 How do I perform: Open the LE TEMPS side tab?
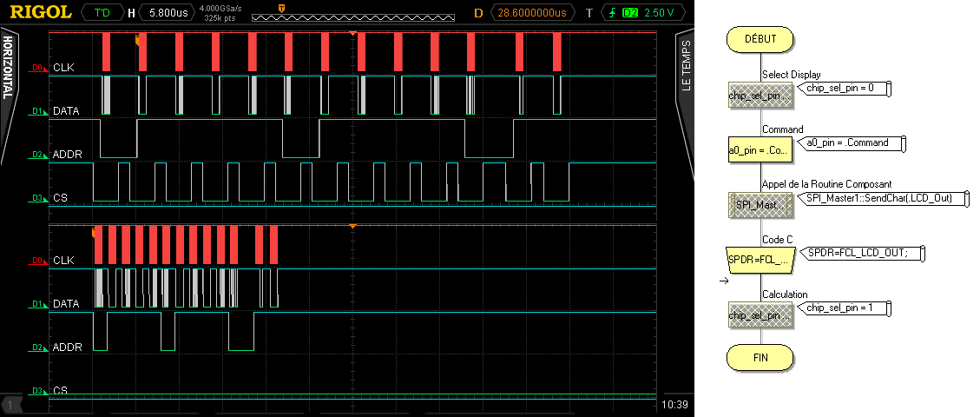tap(686, 66)
